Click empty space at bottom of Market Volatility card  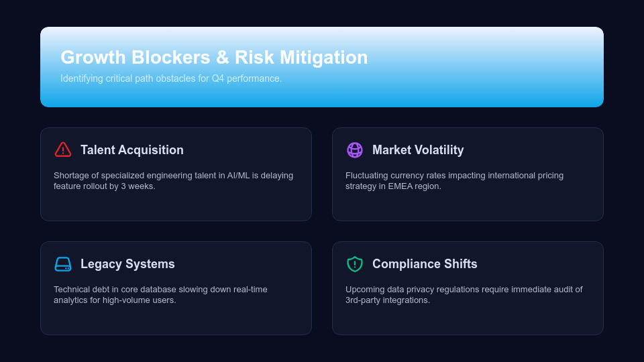pyautogui.click(x=468, y=207)
